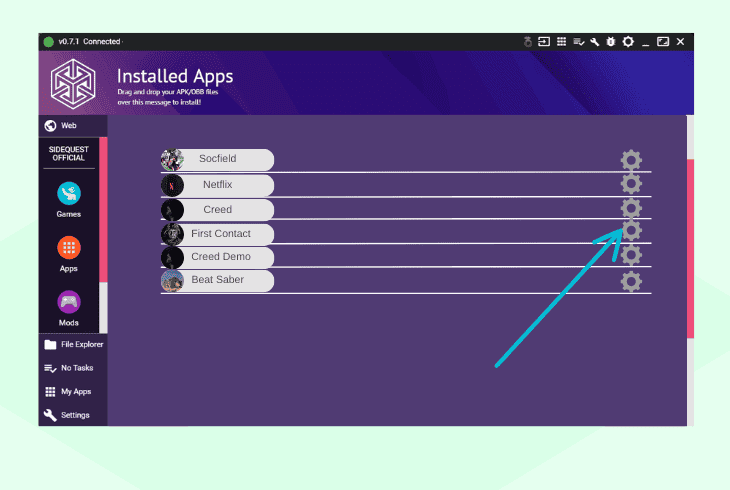Open settings gear for Beat Saber
Screen dimensions: 730x490
click(631, 281)
